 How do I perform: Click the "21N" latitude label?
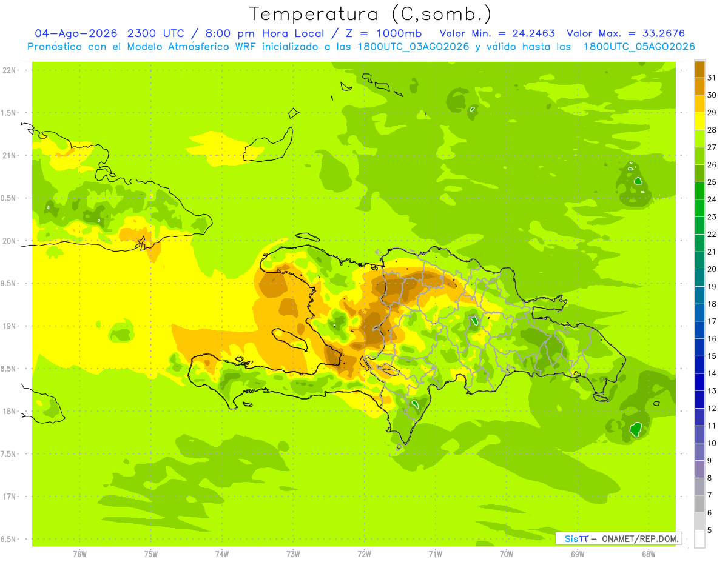(x=9, y=155)
